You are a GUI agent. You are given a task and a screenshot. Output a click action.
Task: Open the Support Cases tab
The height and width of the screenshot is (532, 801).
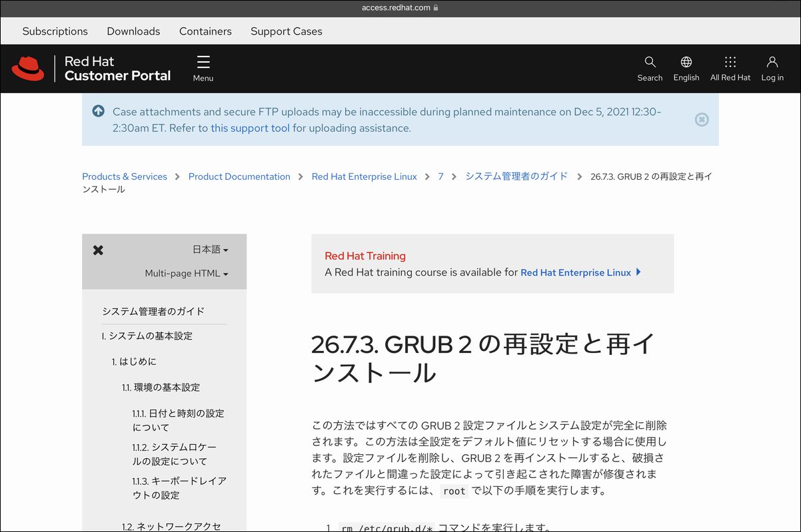point(287,31)
